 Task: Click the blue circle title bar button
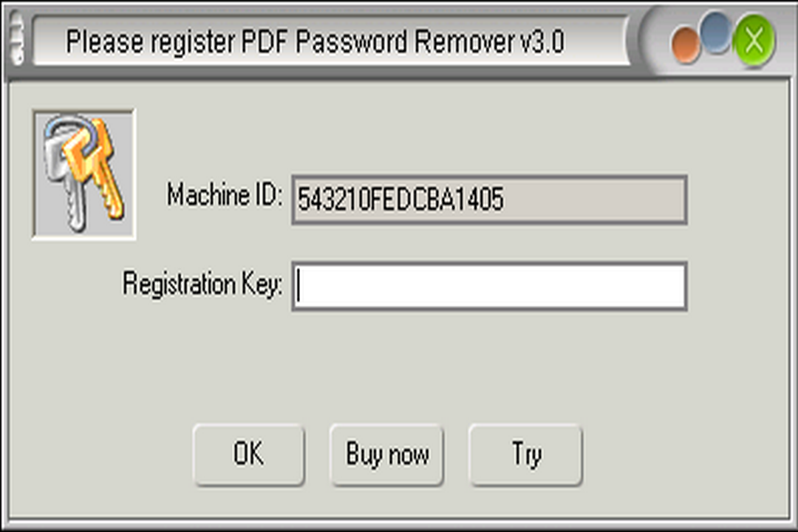pyautogui.click(x=714, y=35)
